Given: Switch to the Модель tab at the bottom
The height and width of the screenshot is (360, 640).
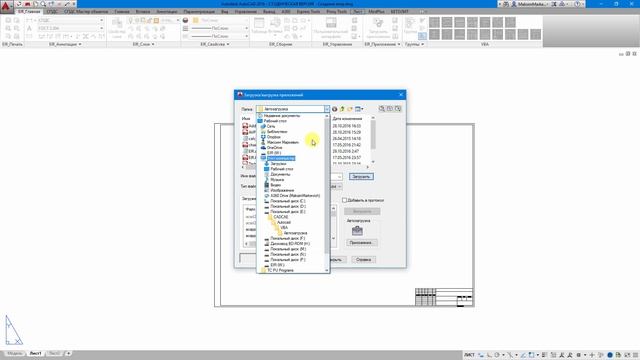Looking at the screenshot, I should click(x=15, y=353).
